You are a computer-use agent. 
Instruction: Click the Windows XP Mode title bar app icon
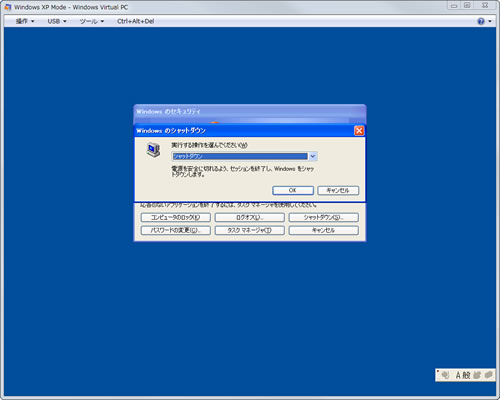pos(8,7)
